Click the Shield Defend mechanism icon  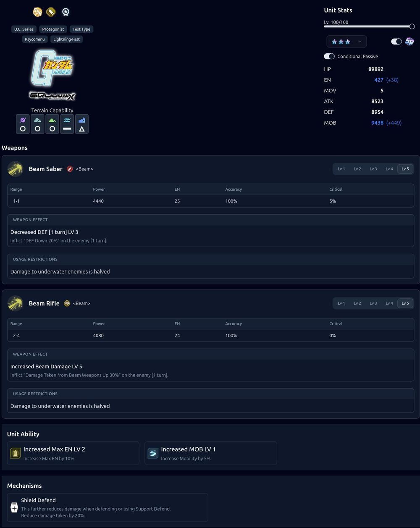(x=14, y=507)
